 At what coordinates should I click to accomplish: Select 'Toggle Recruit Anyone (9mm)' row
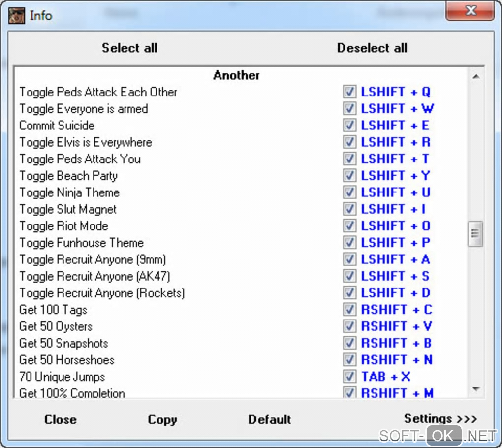[93, 260]
